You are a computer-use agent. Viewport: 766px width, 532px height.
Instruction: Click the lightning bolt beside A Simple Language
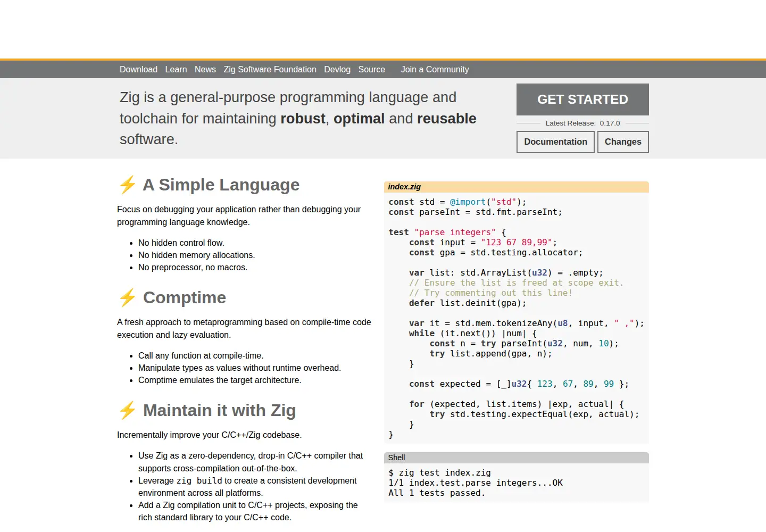pyautogui.click(x=128, y=185)
